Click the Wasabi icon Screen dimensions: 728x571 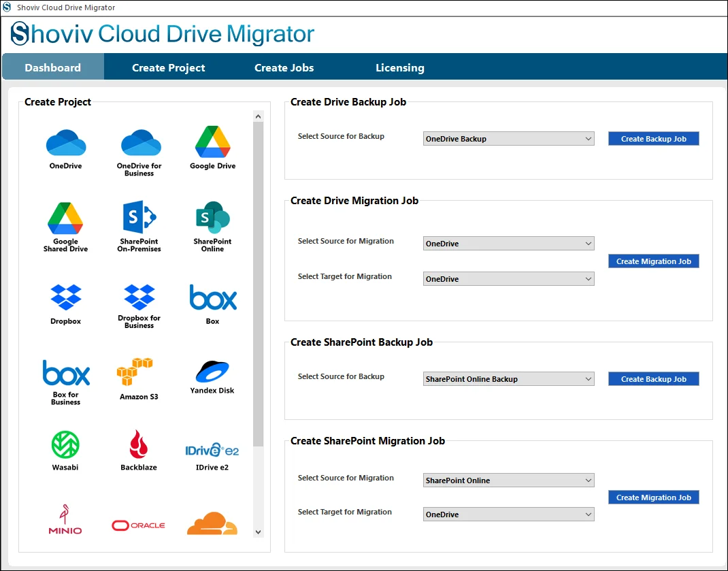pos(65,444)
